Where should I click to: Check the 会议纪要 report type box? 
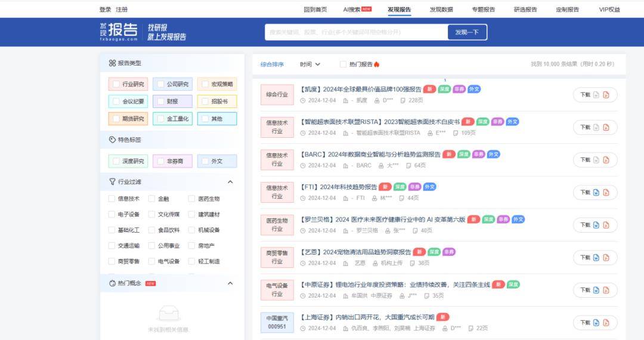[116, 101]
